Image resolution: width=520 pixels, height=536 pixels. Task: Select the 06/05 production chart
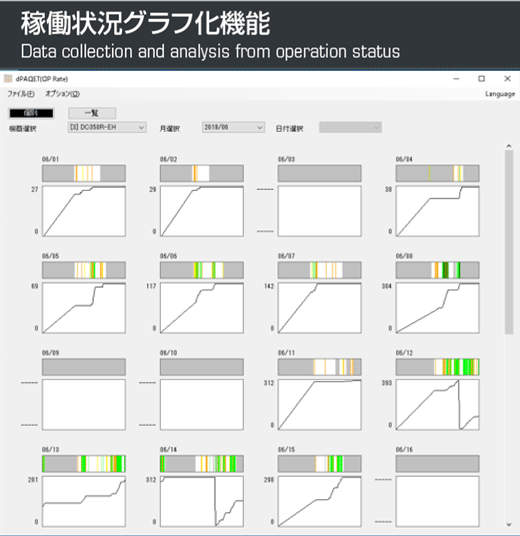click(84, 308)
